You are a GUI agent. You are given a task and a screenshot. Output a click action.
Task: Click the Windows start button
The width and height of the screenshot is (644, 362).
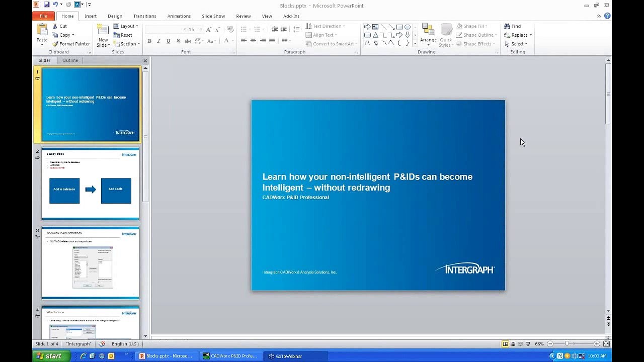[50, 356]
